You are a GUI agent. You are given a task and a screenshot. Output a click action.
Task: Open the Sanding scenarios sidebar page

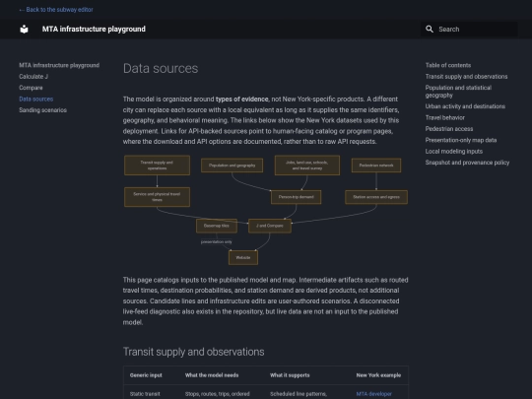(42, 110)
